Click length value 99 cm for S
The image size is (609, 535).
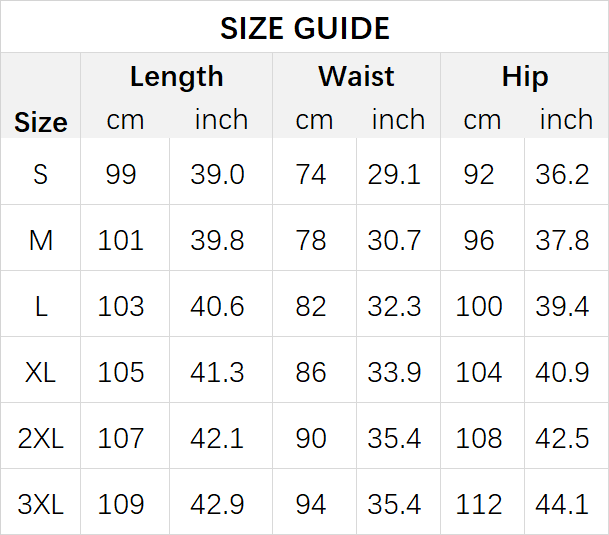tap(121, 174)
